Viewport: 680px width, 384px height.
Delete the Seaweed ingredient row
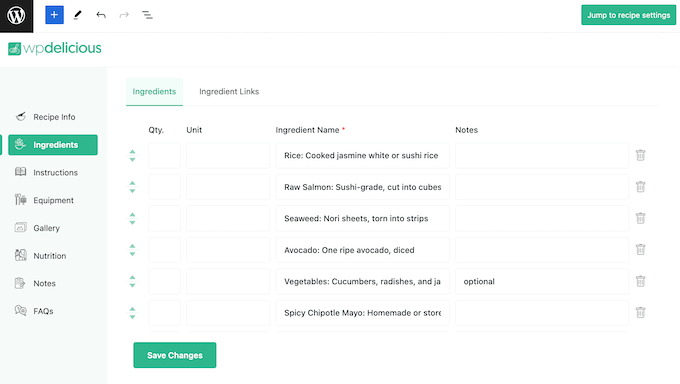pyautogui.click(x=641, y=218)
